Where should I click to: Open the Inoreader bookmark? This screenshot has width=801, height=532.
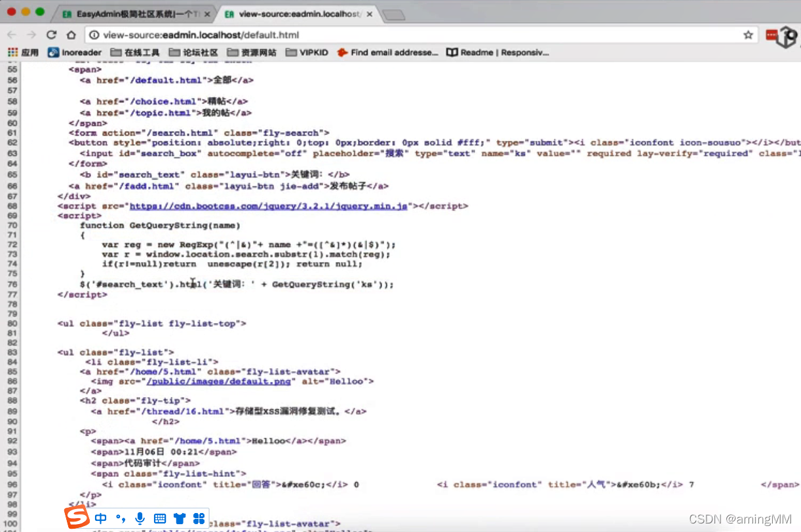coord(75,52)
